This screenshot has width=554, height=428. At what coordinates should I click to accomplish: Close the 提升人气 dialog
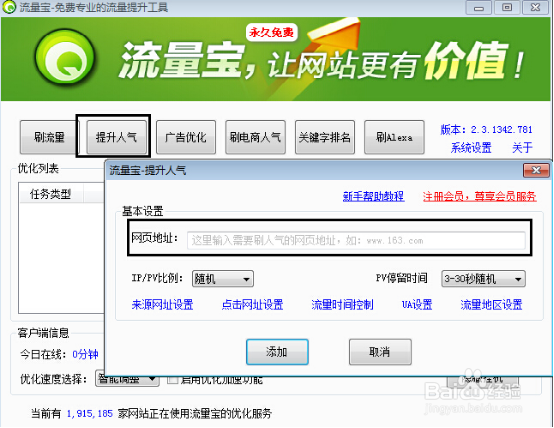pos(536,171)
